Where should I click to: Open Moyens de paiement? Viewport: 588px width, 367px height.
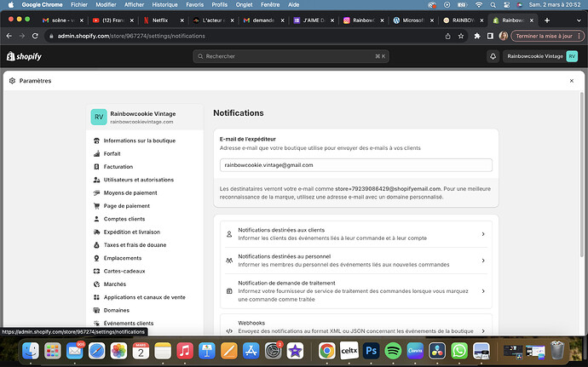click(x=130, y=193)
